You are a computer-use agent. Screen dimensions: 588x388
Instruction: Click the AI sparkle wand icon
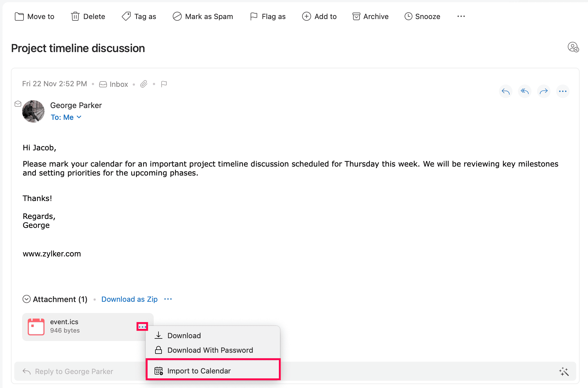[564, 371]
